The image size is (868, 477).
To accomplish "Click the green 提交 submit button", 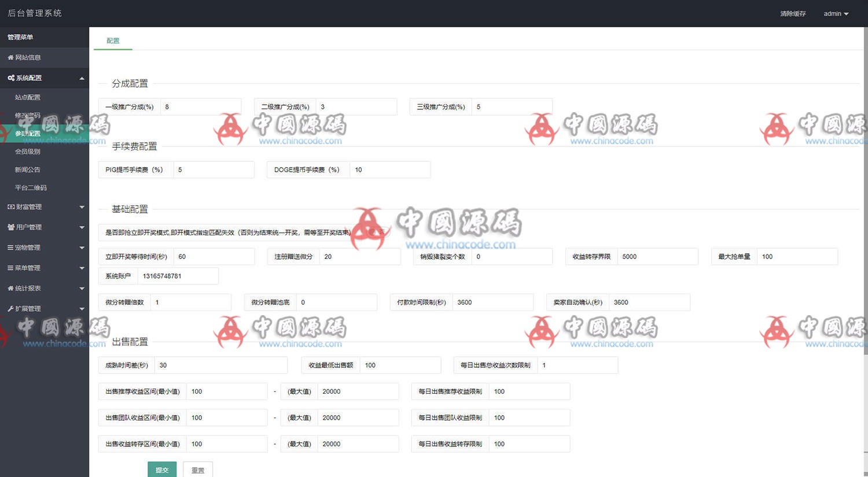I will 162,469.
